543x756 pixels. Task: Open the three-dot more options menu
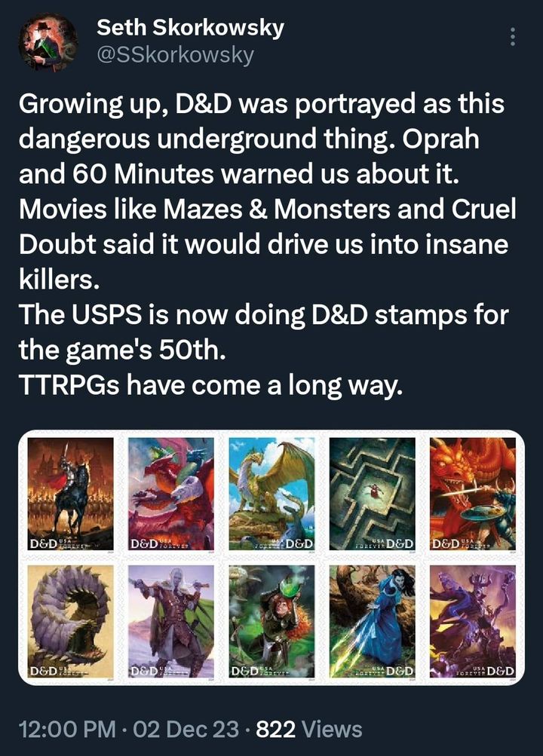pos(513,37)
